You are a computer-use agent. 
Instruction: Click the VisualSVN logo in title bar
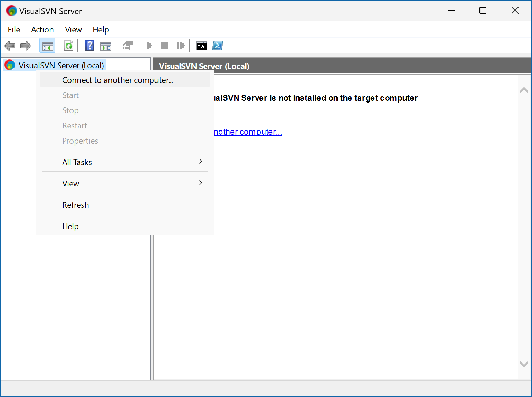(11, 11)
